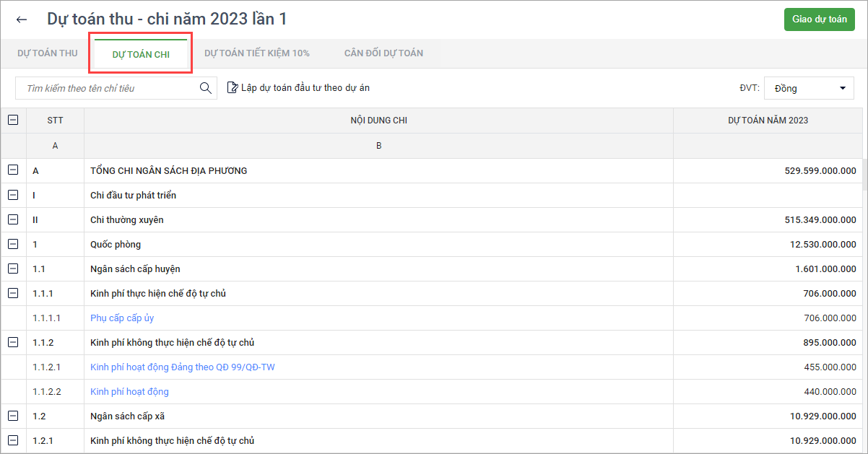Switch to the Dự toán thu tab
The height and width of the screenshot is (454, 868).
tap(48, 53)
